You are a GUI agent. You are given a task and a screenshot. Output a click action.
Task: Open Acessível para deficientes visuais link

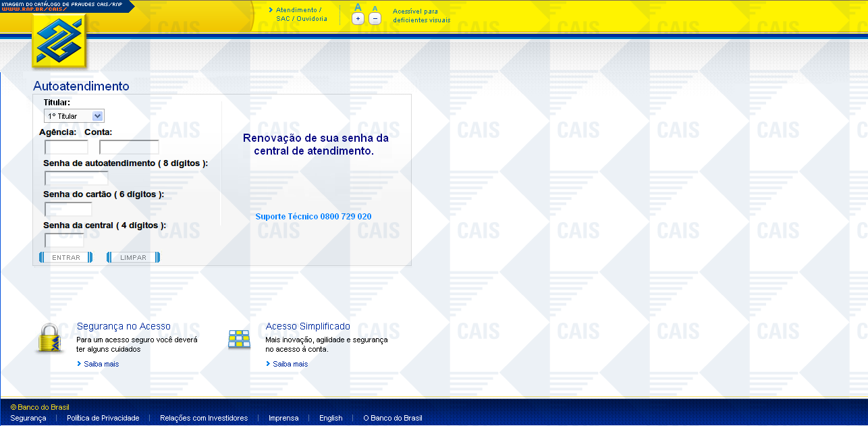tap(421, 16)
